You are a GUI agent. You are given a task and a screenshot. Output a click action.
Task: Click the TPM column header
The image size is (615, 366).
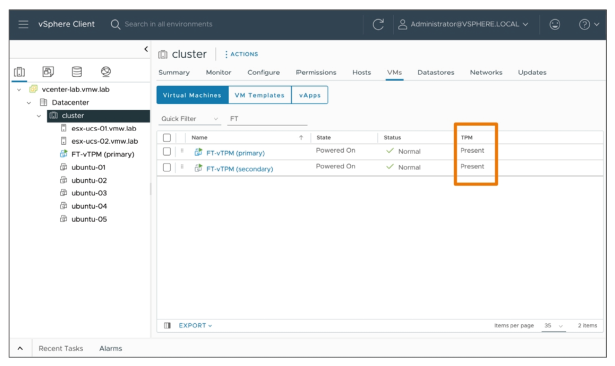466,137
